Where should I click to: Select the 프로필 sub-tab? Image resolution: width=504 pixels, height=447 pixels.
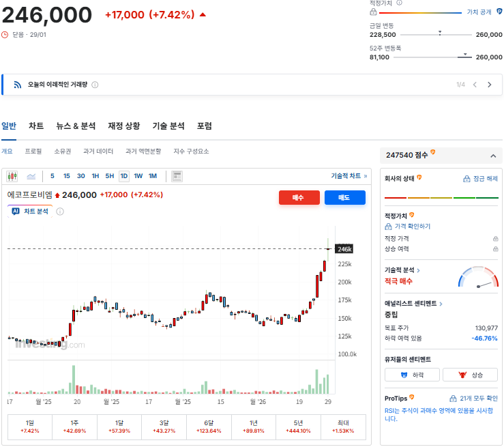point(33,151)
